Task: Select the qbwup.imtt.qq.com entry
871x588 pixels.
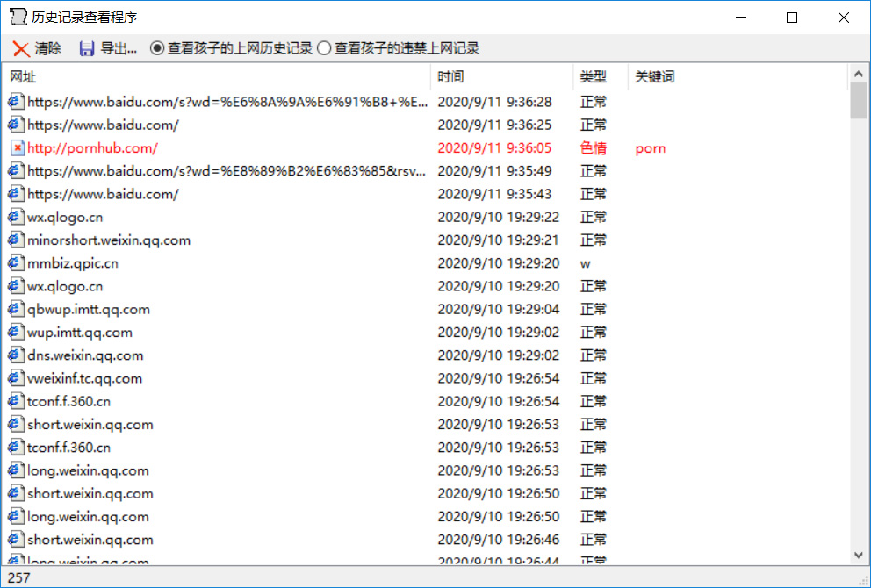Action: point(89,309)
